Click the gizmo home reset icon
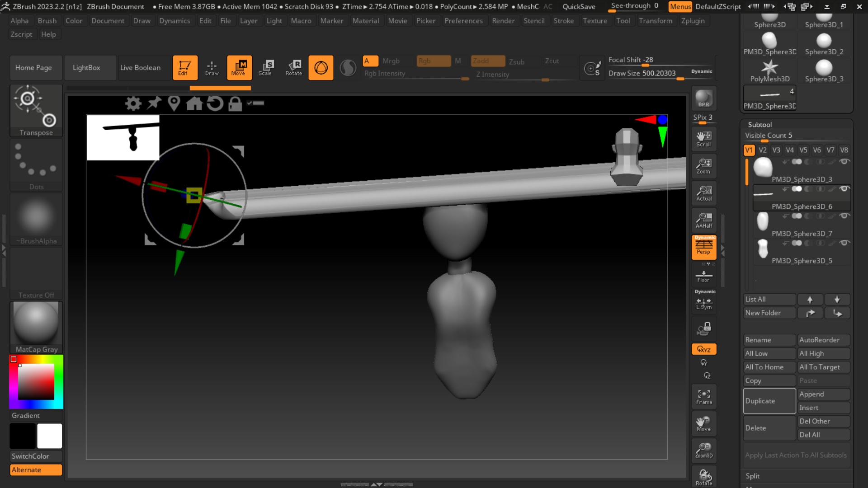 click(x=194, y=103)
